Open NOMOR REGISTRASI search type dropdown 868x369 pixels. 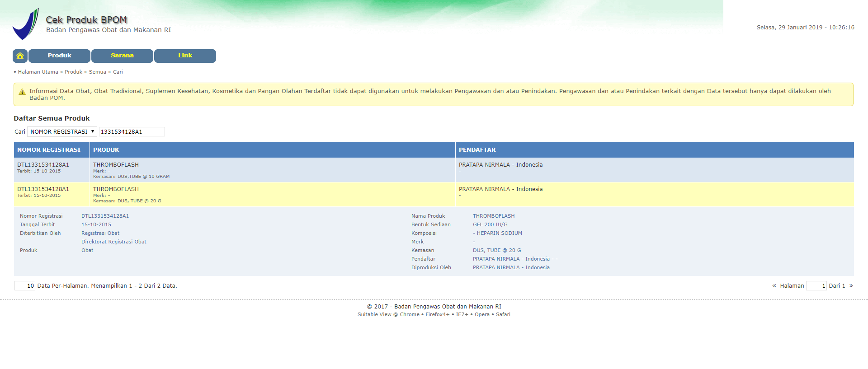[62, 131]
